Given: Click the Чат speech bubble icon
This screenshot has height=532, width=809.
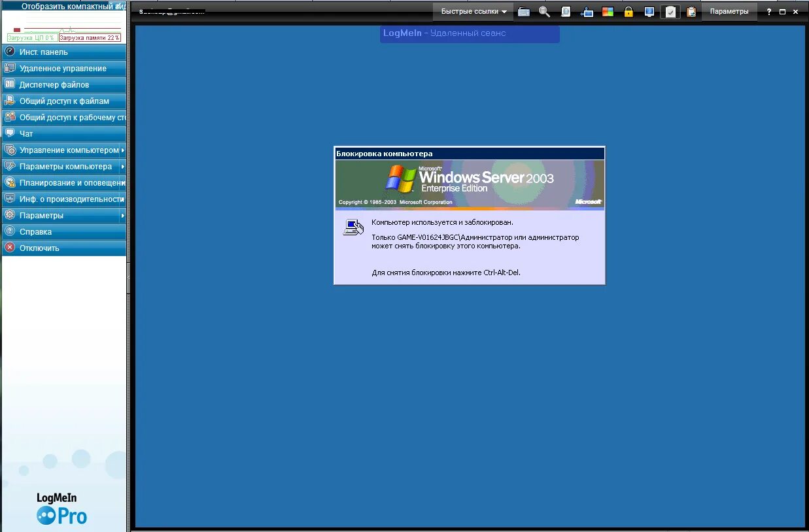Looking at the screenshot, I should [x=10, y=133].
